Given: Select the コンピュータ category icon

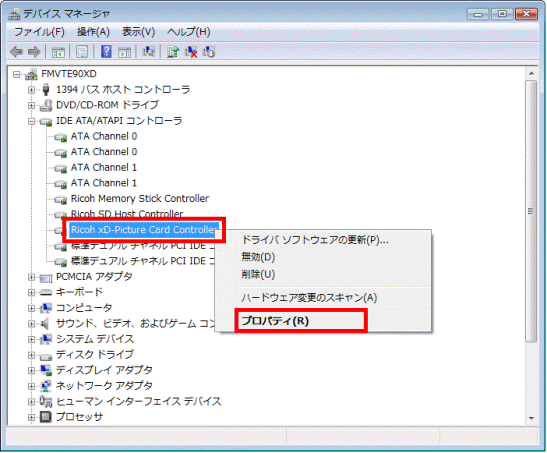Looking at the screenshot, I should click(46, 308).
